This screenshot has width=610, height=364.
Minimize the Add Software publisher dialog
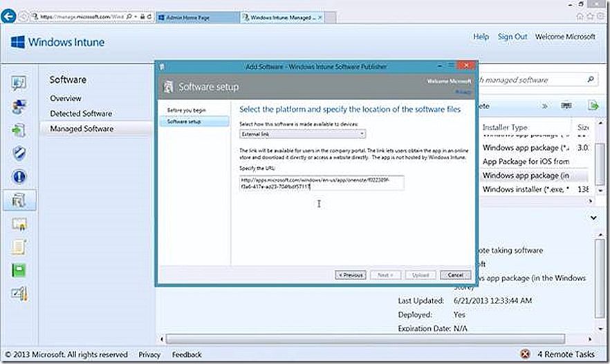coord(440,66)
